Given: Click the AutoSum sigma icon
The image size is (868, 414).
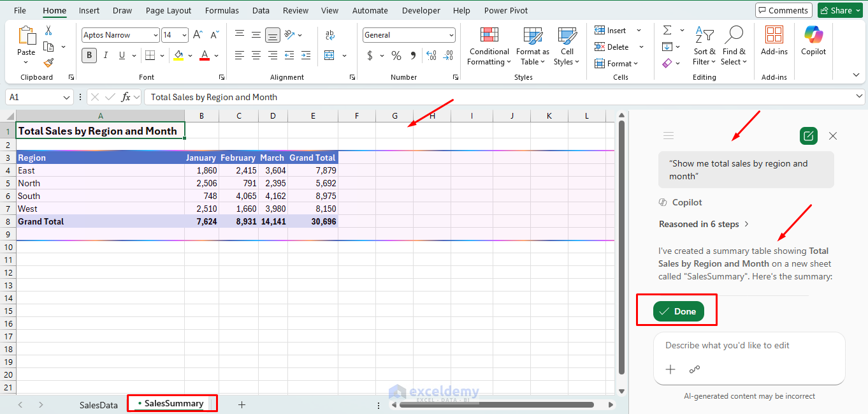Looking at the screenshot, I should pos(667,30).
